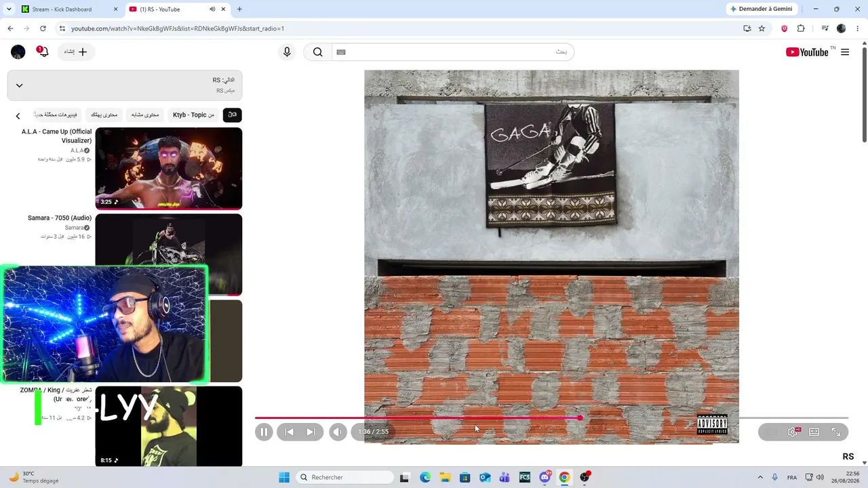Reload the current page
The image size is (868, 488).
[43, 28]
